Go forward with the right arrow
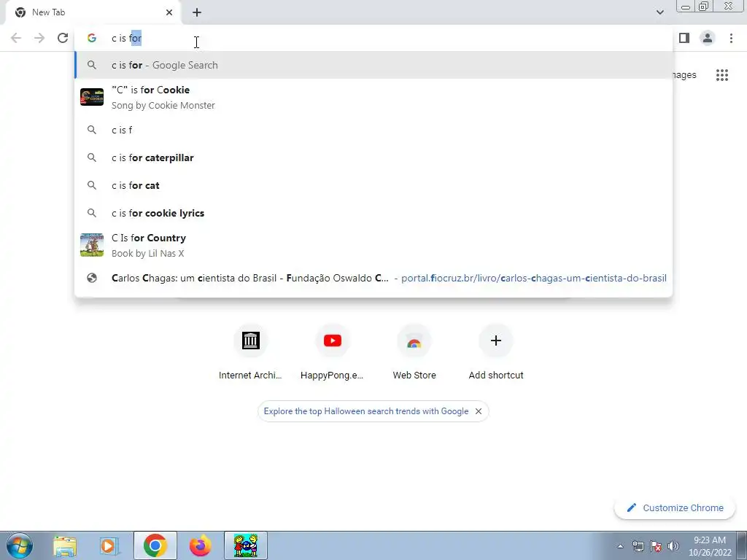The width and height of the screenshot is (747, 560). pyautogui.click(x=39, y=38)
